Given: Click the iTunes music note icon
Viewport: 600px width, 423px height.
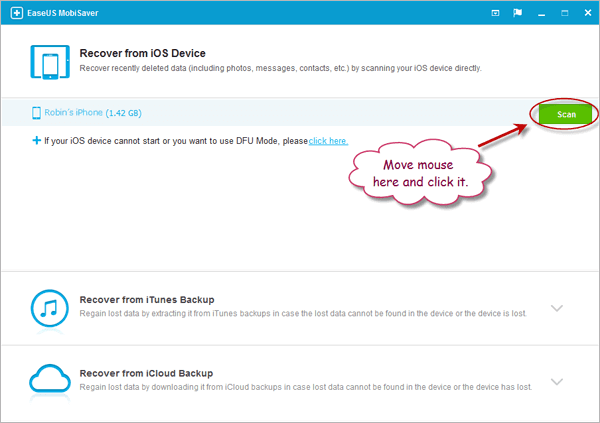Looking at the screenshot, I should click(x=49, y=307).
